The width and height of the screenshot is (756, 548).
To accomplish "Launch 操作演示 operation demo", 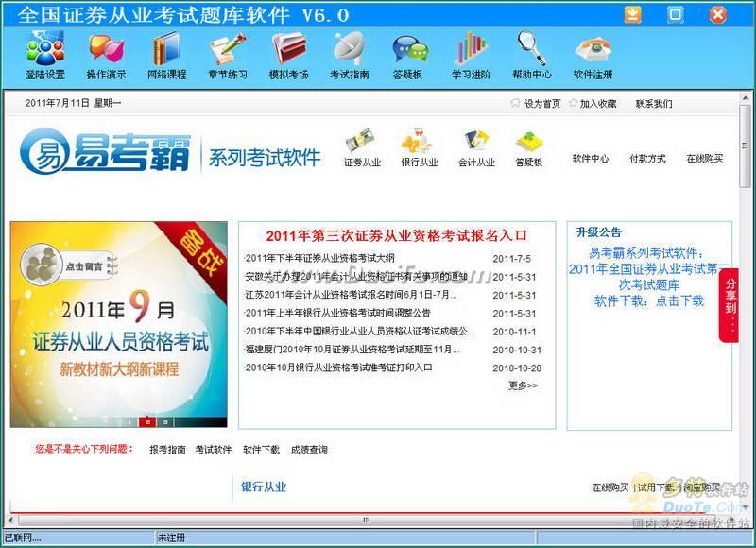I will coord(106,55).
